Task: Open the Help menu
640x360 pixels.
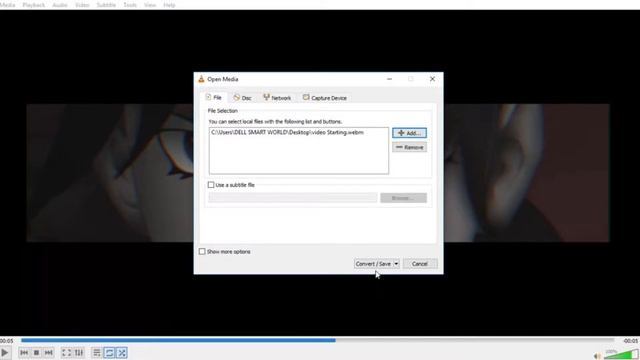Action: pyautogui.click(x=169, y=5)
